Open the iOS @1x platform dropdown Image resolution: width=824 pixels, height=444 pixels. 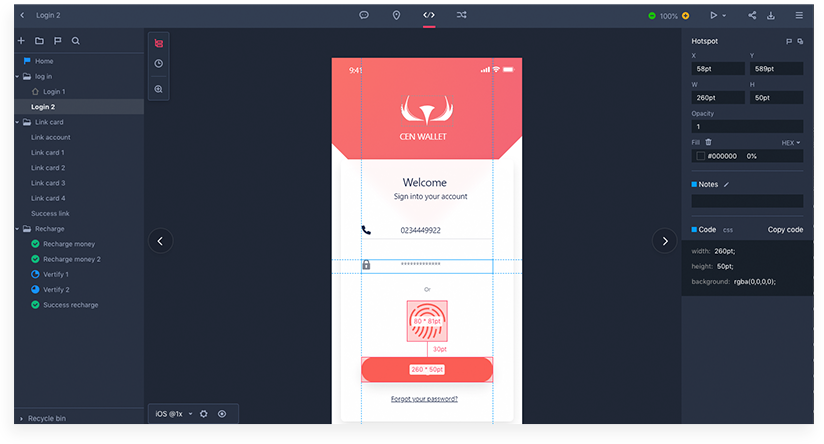point(172,413)
